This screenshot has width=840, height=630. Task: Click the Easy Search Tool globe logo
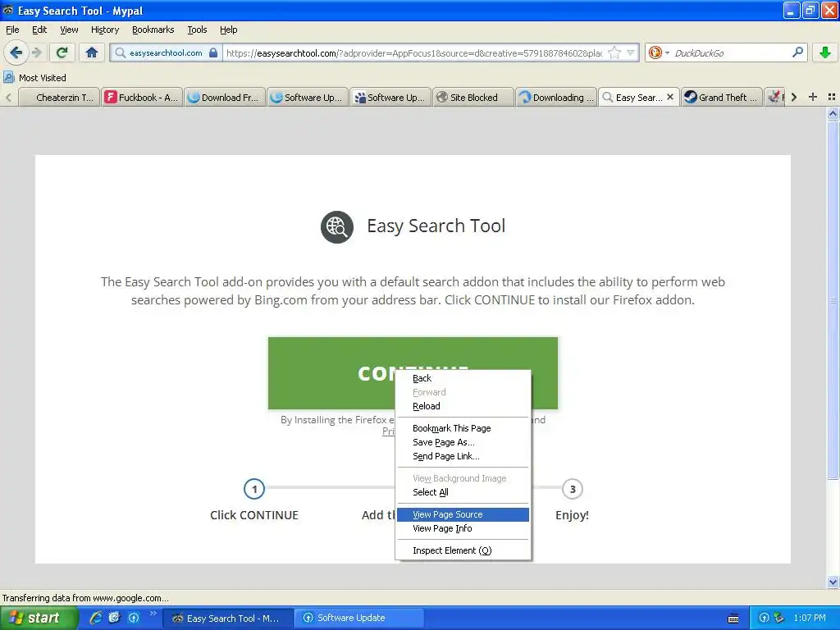point(337,226)
